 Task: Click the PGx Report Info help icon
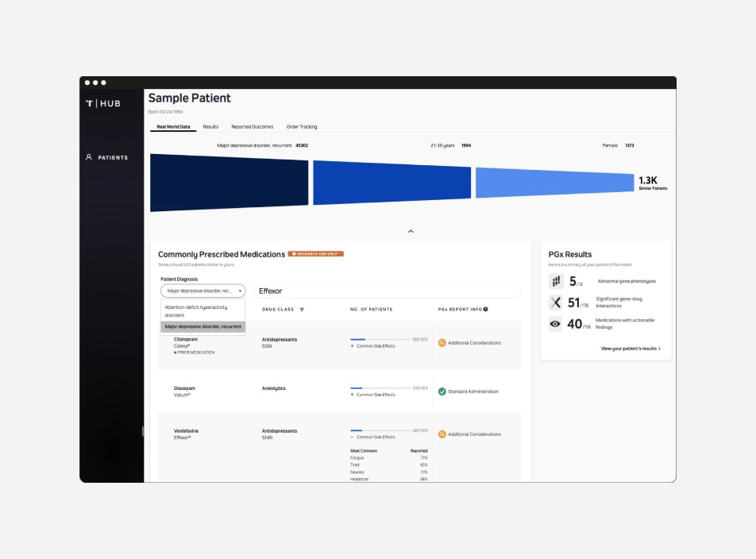pyautogui.click(x=485, y=310)
